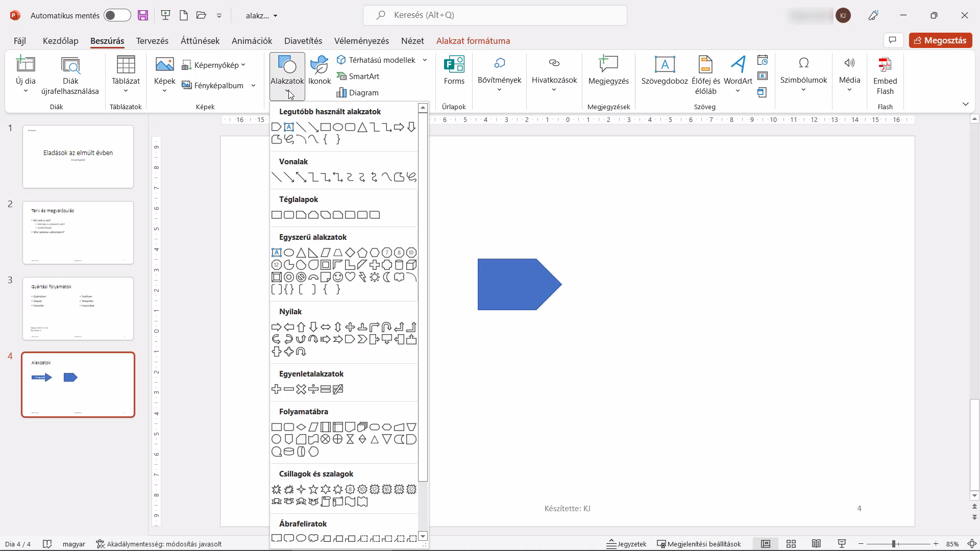
Task: Click the zoom slider handle
Action: [894, 544]
